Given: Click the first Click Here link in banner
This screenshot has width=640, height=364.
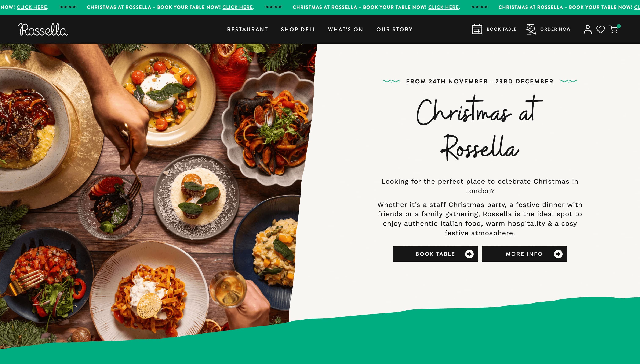Looking at the screenshot, I should 32,7.
